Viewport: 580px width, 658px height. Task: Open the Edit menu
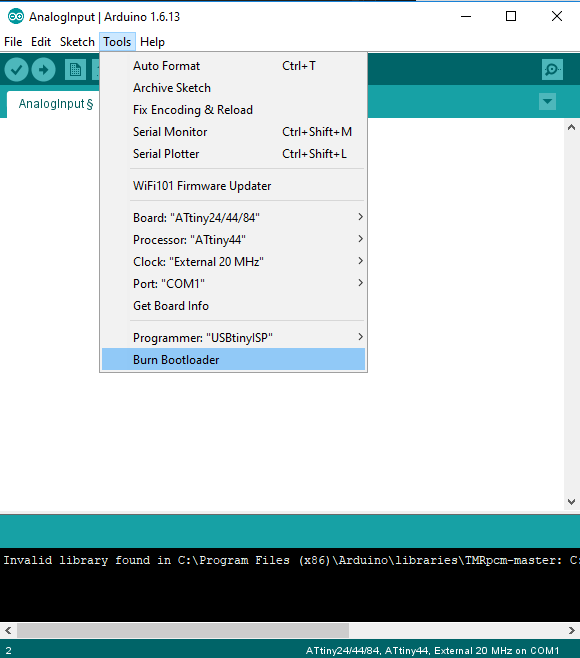click(41, 42)
